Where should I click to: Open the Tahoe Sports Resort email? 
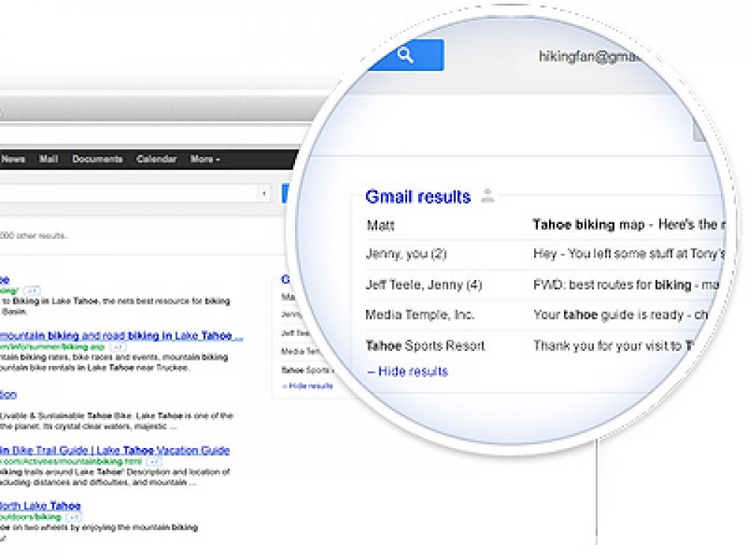(425, 346)
